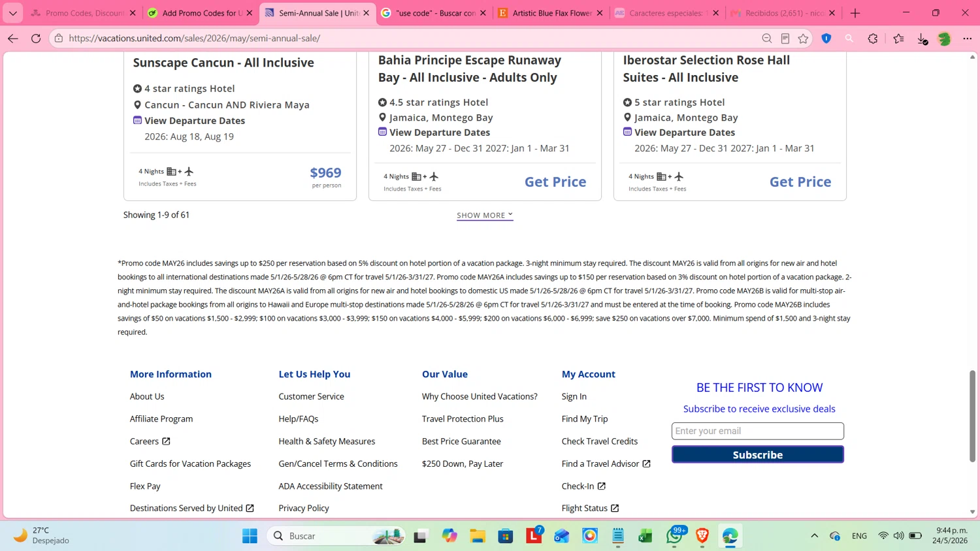This screenshot has height=551, width=980.
Task: View Departure Dates for Sunscape Cancun
Action: [195, 121]
